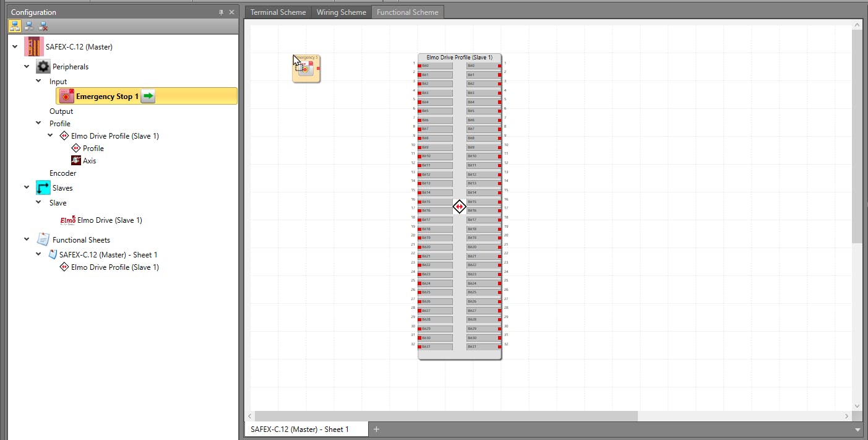This screenshot has width=868, height=440.
Task: Click diamond icon in center of Elmo Drive block
Action: click(x=459, y=207)
